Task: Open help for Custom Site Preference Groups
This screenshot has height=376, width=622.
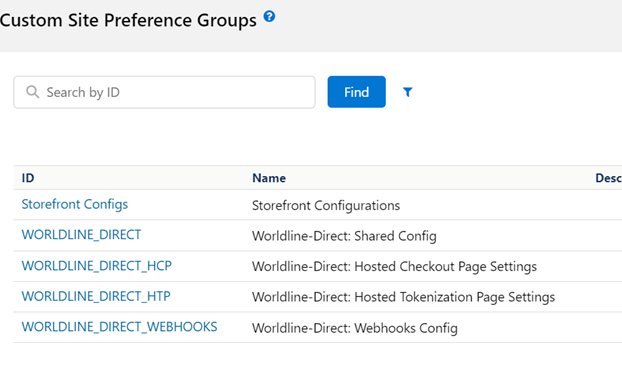Action: [269, 16]
